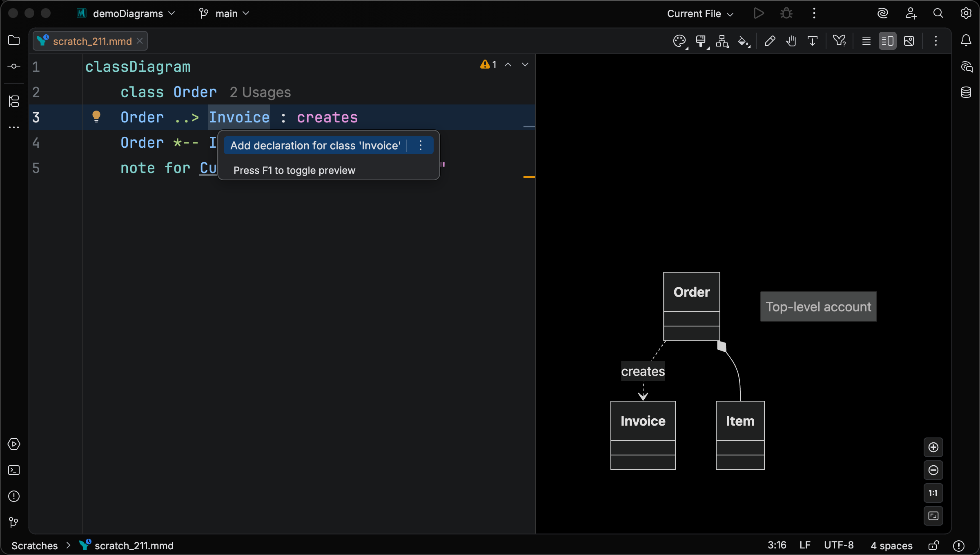Click the Run button
Screen dimensions: 980x555
[759, 13]
